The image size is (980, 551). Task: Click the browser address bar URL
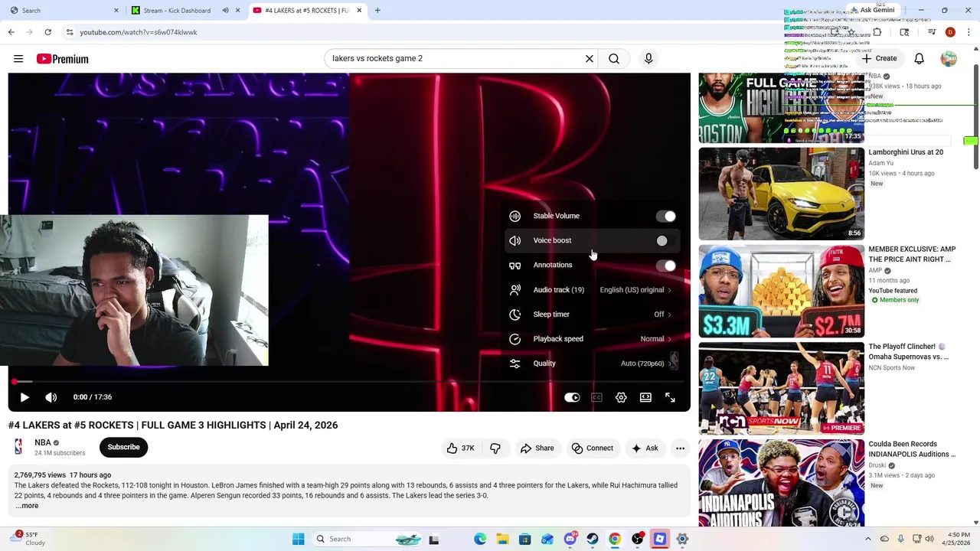pos(139,32)
